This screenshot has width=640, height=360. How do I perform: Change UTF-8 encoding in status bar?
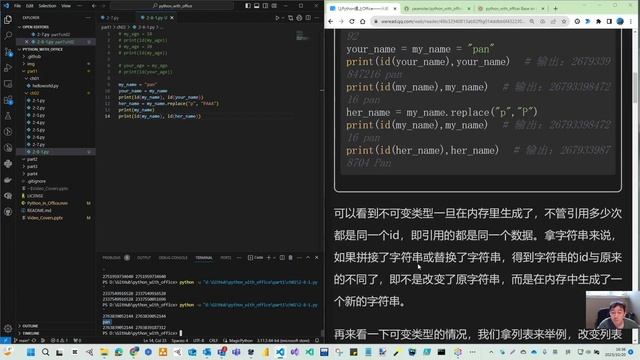point(198,340)
